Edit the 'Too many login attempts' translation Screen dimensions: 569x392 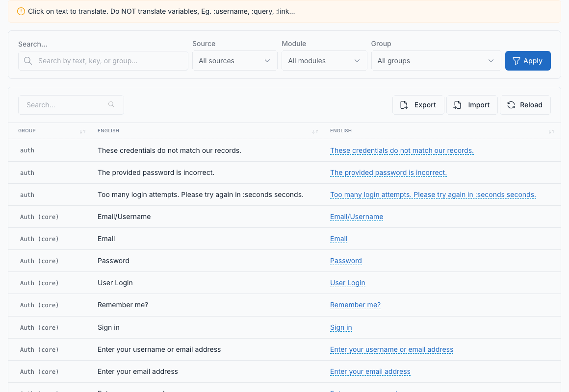pyautogui.click(x=433, y=195)
